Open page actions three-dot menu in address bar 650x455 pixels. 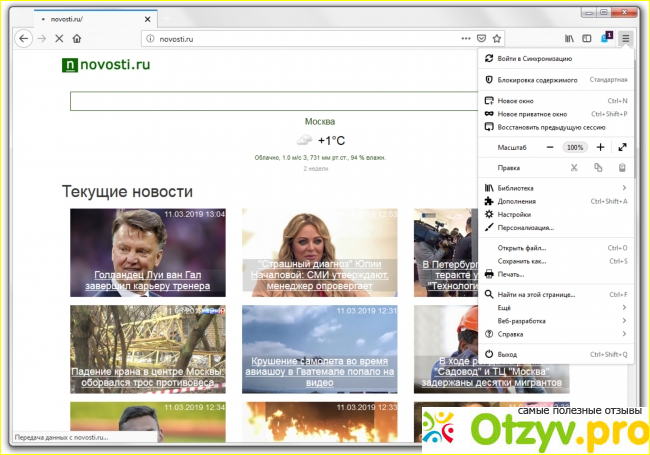[x=465, y=38]
